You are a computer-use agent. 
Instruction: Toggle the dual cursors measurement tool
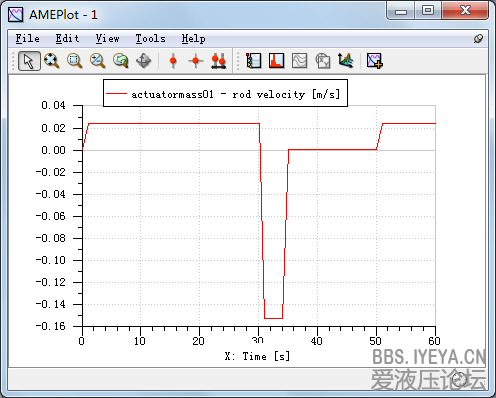pos(219,61)
